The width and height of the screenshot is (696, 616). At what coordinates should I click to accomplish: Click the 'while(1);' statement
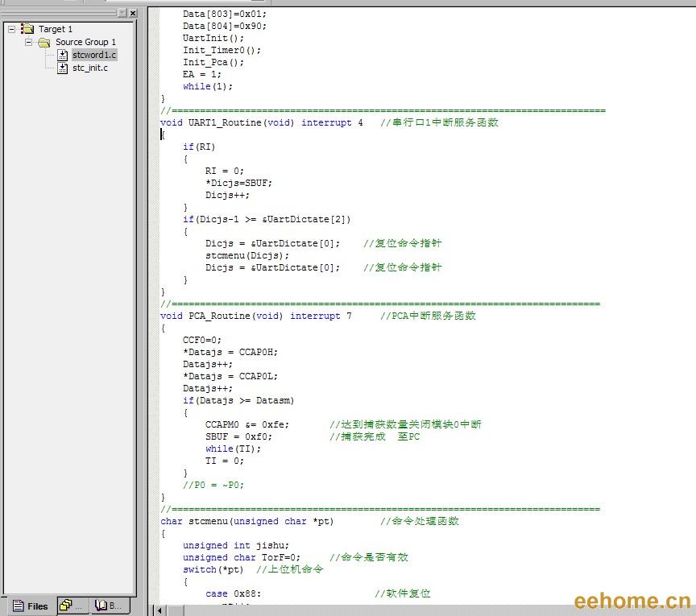pos(207,86)
